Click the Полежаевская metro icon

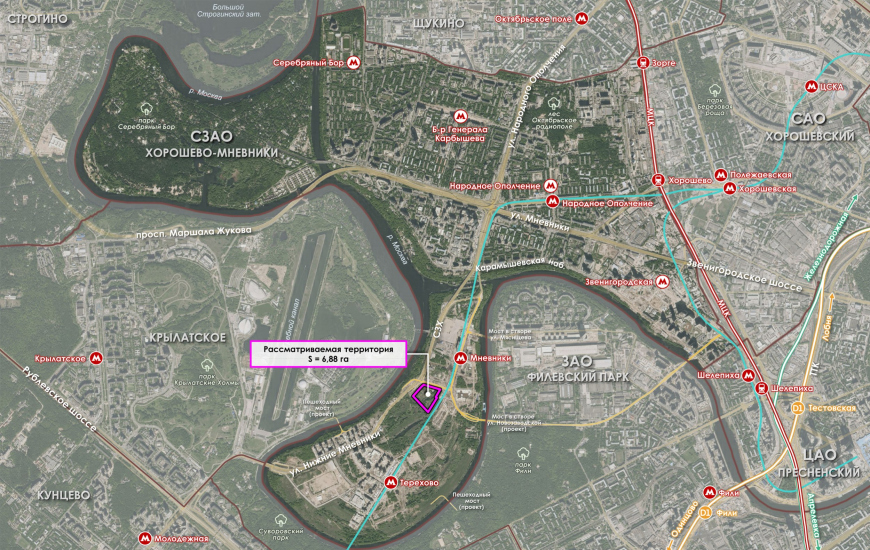coord(720,175)
